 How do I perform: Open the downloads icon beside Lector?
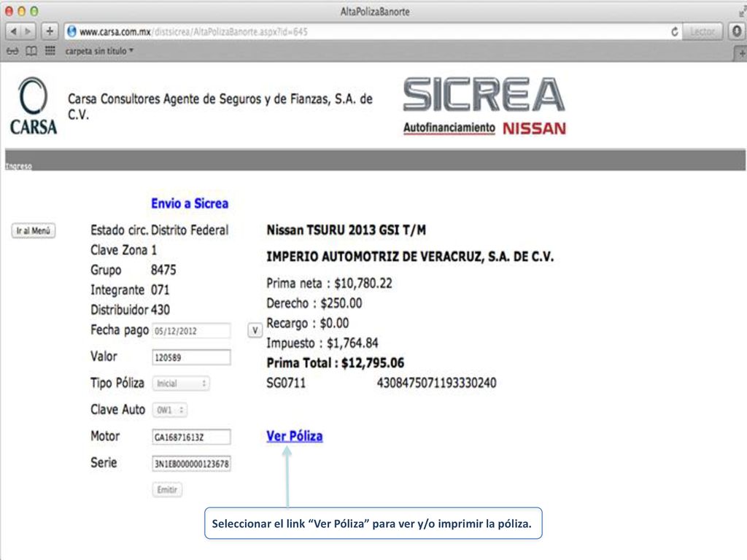click(737, 31)
